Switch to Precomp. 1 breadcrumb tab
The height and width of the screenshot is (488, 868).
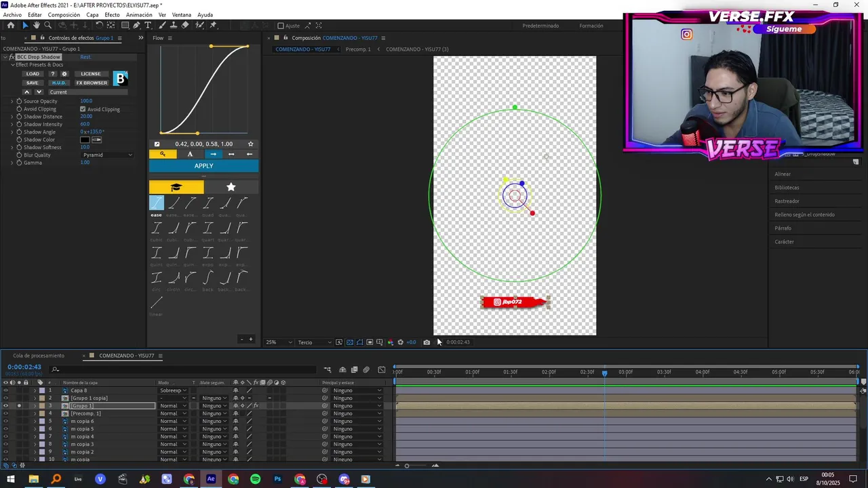(358, 49)
